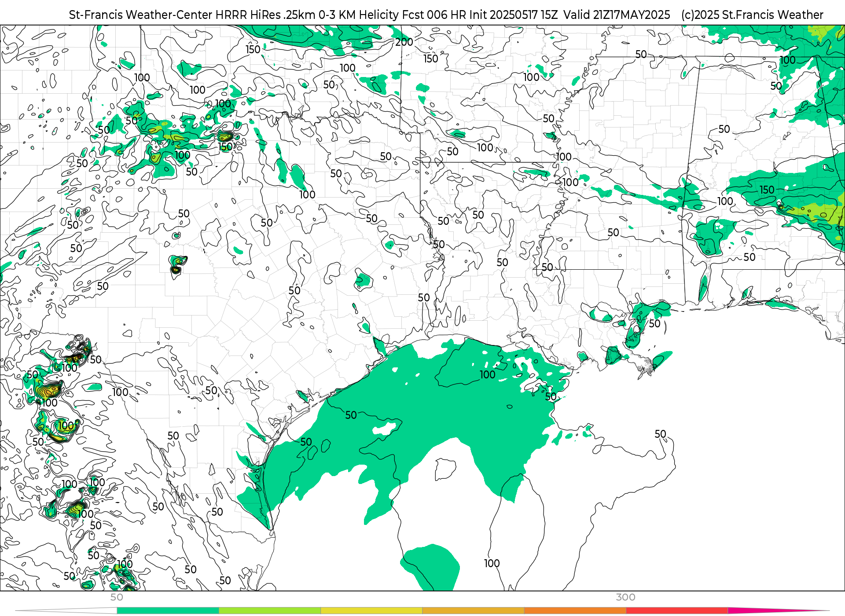845x616 pixels.
Task: Click the amber color bar segment next to yellow
Action: coord(473,611)
